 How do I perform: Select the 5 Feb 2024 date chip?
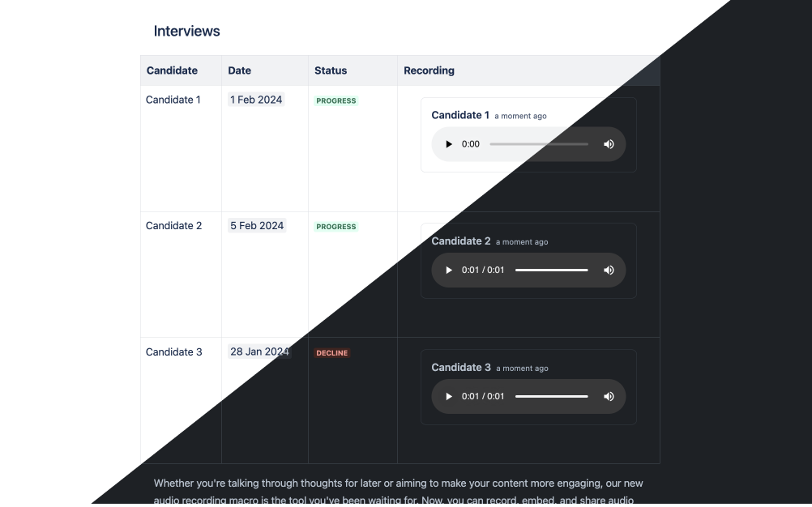click(257, 226)
